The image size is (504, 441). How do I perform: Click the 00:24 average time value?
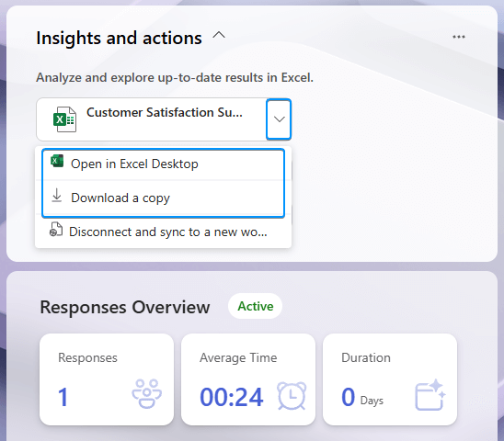(x=232, y=397)
